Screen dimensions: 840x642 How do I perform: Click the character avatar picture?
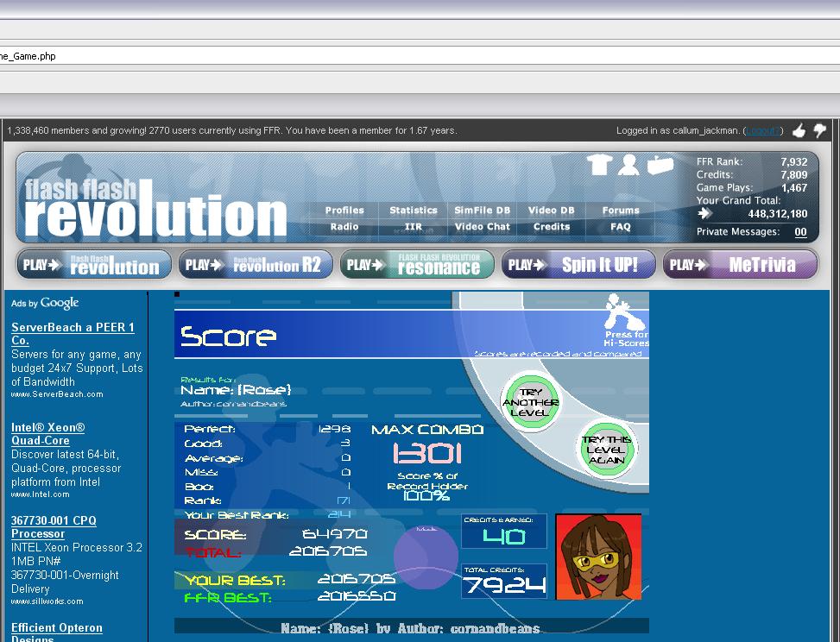[598, 557]
